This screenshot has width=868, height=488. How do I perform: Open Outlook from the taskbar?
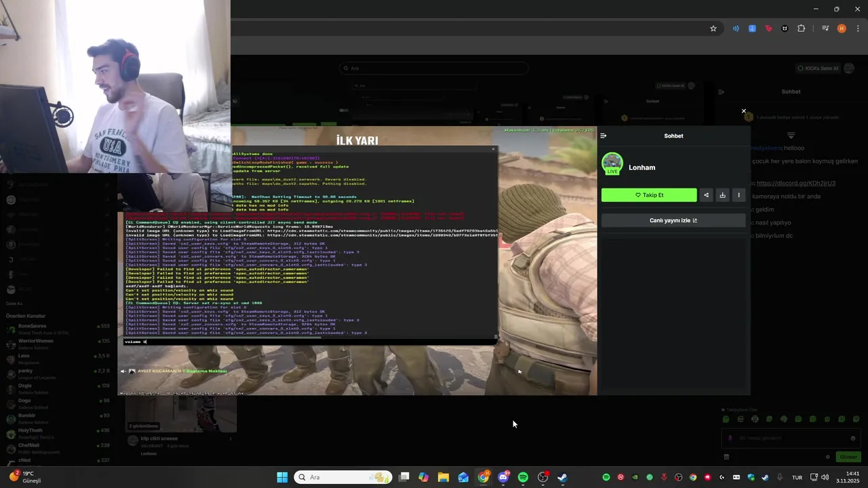point(463,477)
